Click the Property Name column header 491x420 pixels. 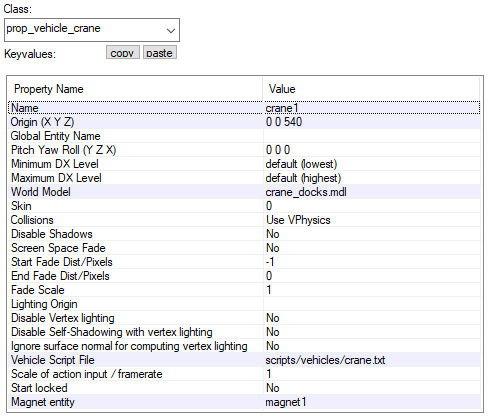coord(135,89)
